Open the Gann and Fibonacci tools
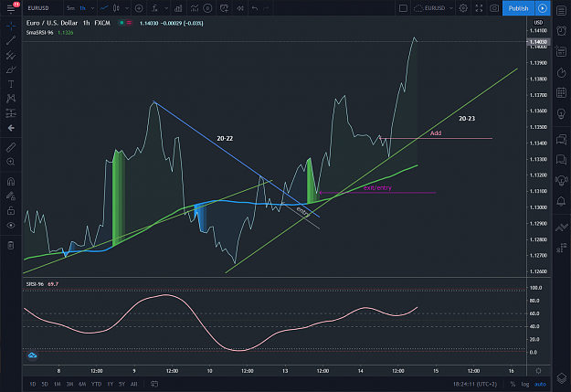 (11, 55)
